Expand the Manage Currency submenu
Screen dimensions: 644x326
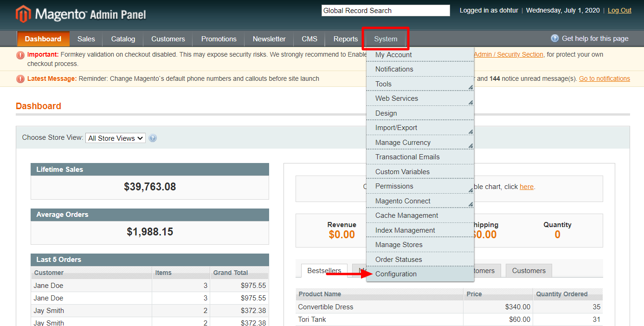(x=420, y=143)
